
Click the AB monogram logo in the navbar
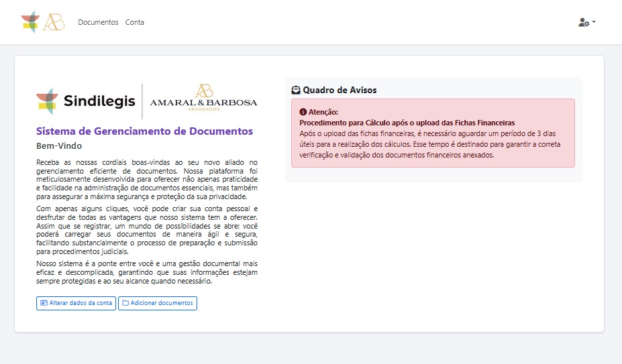pyautogui.click(x=54, y=22)
